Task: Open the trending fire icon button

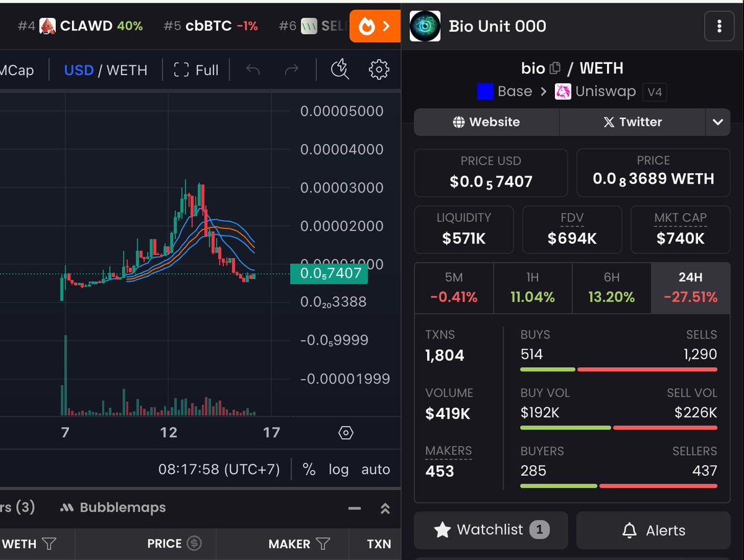Action: [374, 26]
